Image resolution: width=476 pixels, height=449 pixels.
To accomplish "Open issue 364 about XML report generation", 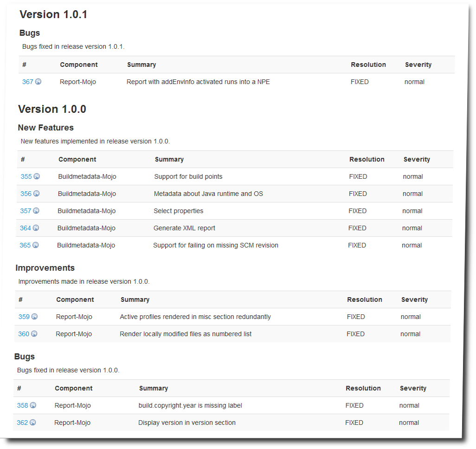I will point(26,228).
